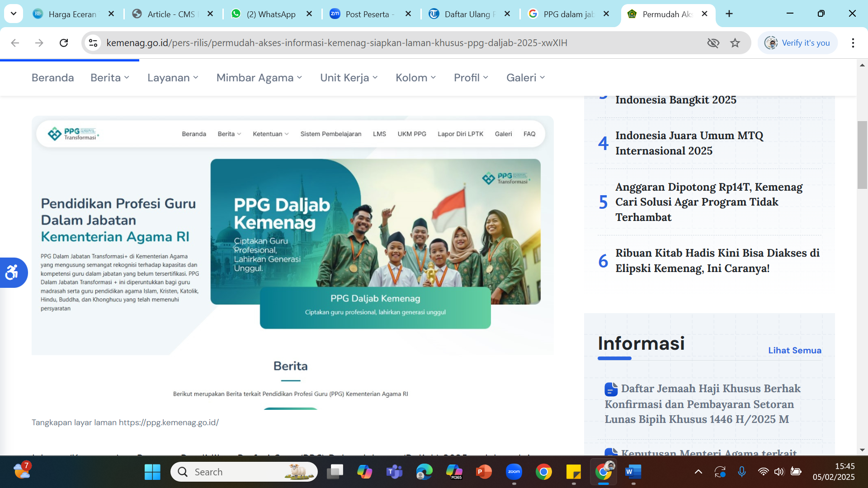Open PowerPoint on taskbar
Image resolution: width=868 pixels, height=488 pixels.
coord(484,472)
